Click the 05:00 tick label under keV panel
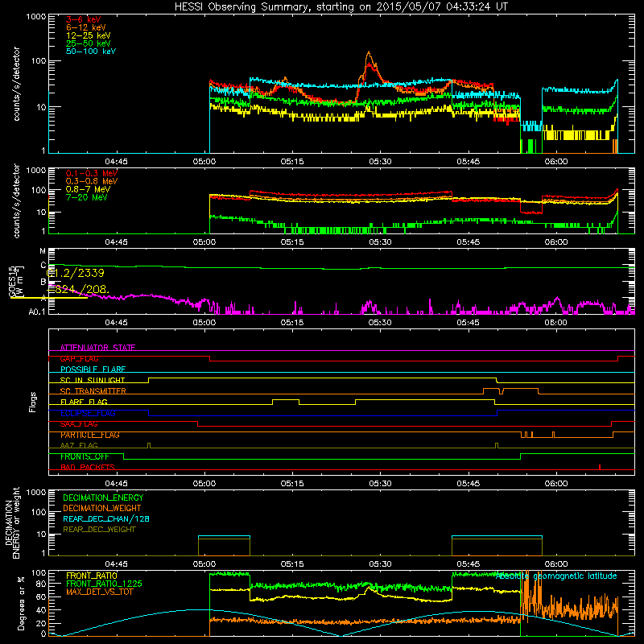The height and width of the screenshot is (644, 644). pyautogui.click(x=204, y=162)
